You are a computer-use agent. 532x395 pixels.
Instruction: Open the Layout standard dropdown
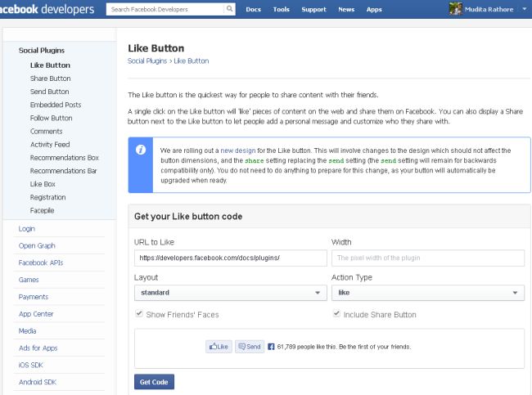tap(230, 293)
